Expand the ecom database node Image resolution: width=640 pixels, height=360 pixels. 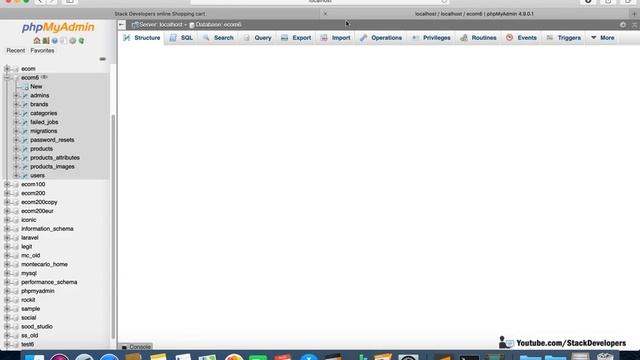[x=7, y=69]
